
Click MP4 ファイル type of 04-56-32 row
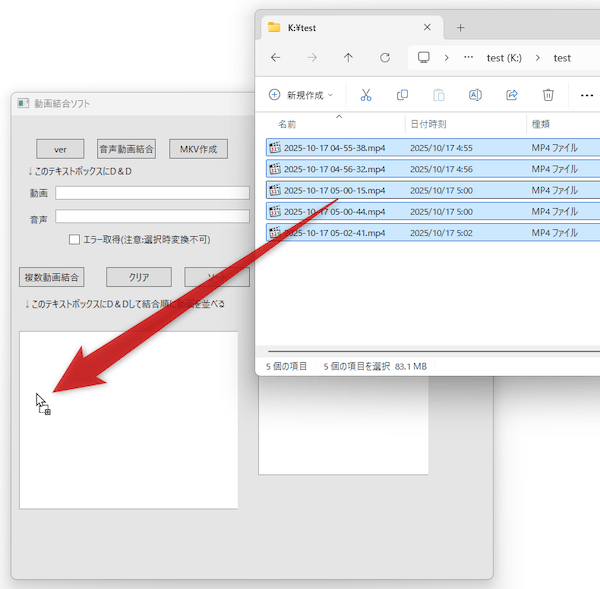click(x=554, y=169)
